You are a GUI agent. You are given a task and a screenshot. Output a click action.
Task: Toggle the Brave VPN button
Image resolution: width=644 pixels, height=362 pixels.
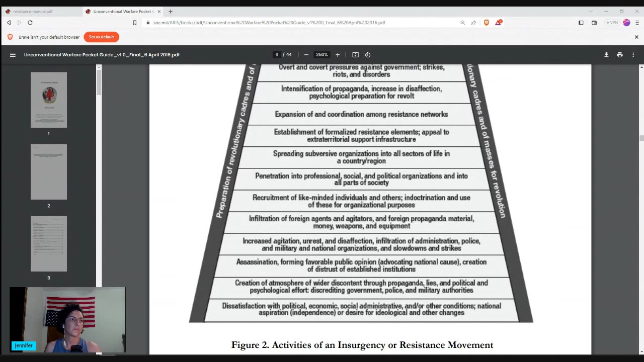pos(612,23)
